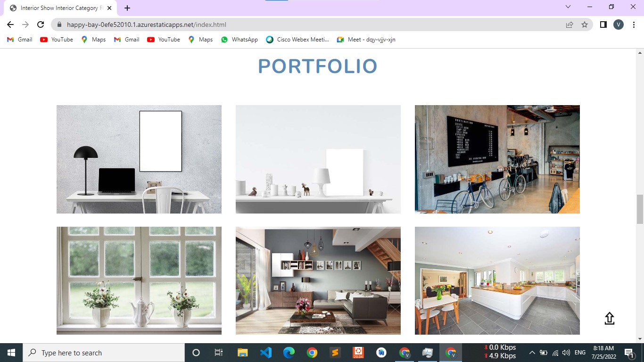The height and width of the screenshot is (362, 644).
Task: Reload the page with refresh icon
Action: pyautogui.click(x=41, y=25)
